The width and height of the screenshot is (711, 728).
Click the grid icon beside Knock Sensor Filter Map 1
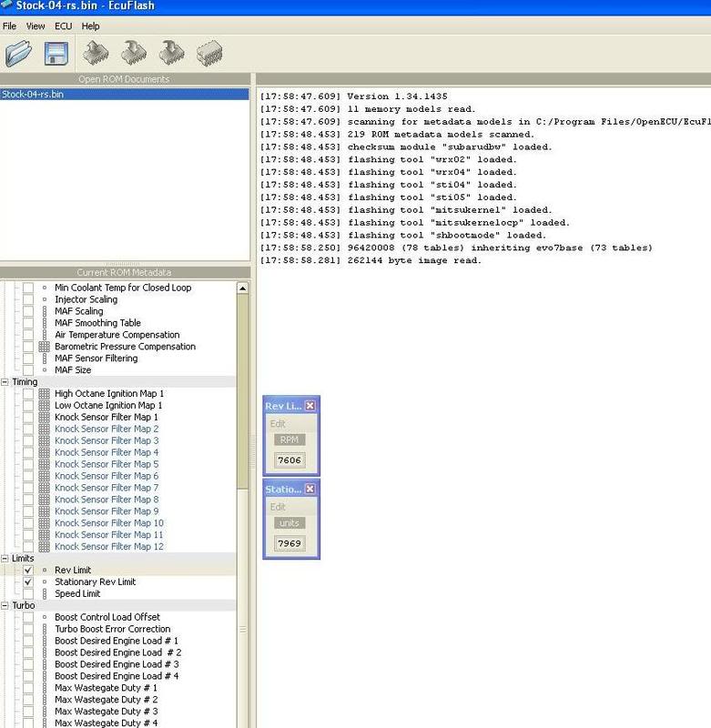[x=44, y=417]
